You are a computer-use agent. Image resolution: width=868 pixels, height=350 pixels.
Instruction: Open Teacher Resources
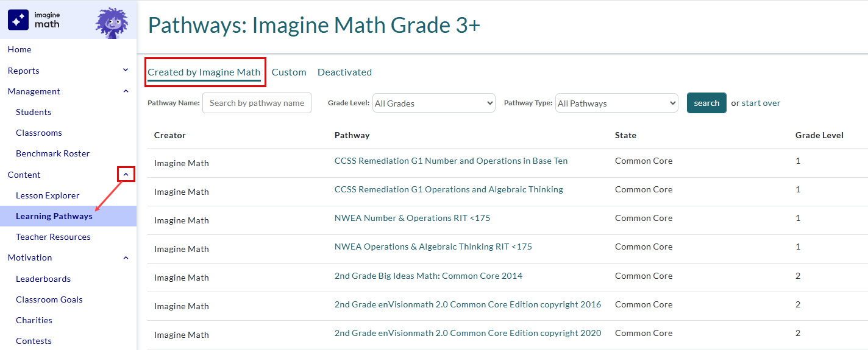tap(53, 237)
